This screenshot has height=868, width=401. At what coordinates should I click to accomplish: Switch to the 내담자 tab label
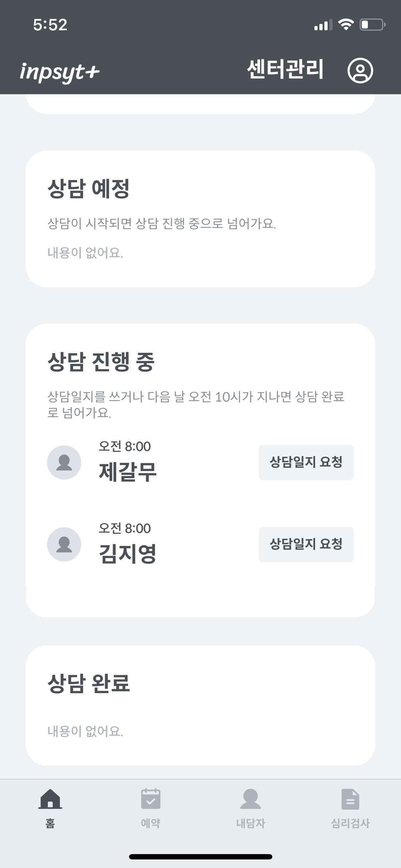(251, 823)
